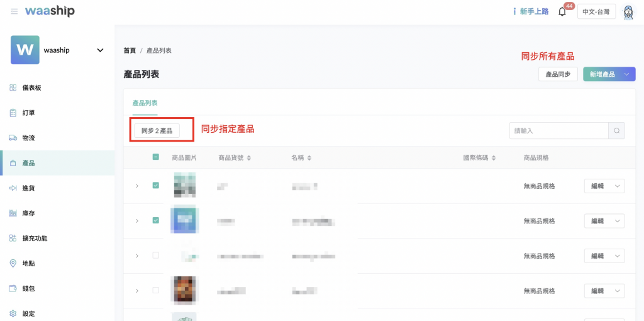This screenshot has width=644, height=321.
Task: Uncheck the first product row checkbox
Action: click(156, 186)
